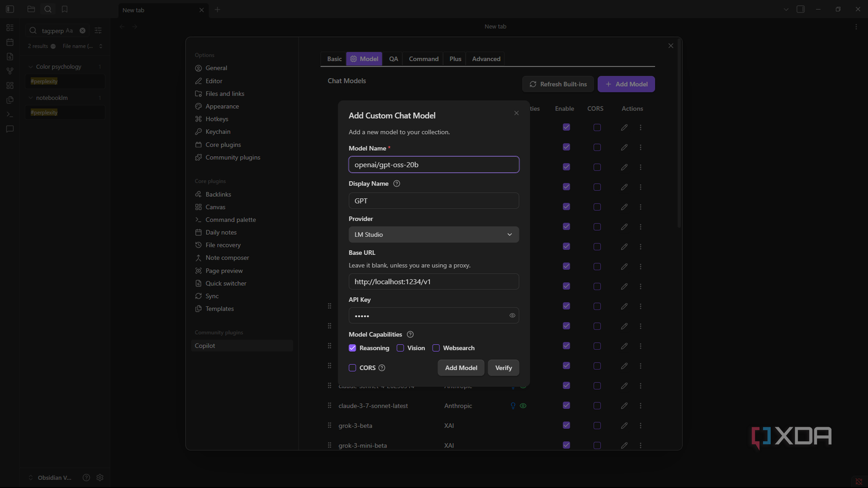Switch to the Plus tab
868x488 pixels.
pos(455,59)
